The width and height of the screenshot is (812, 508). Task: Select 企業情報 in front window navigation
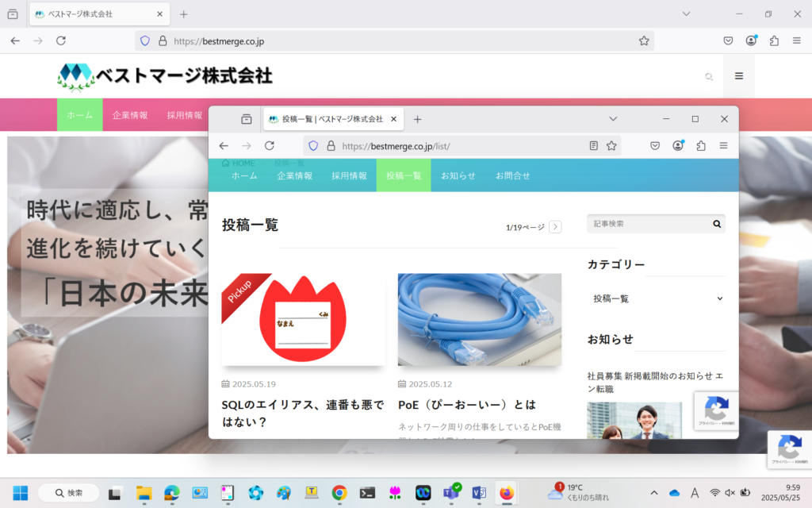click(x=295, y=175)
